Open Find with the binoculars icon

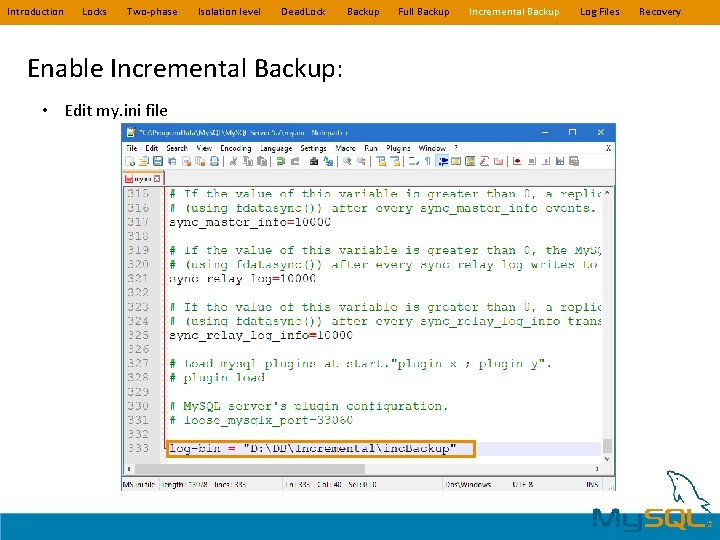click(x=314, y=161)
